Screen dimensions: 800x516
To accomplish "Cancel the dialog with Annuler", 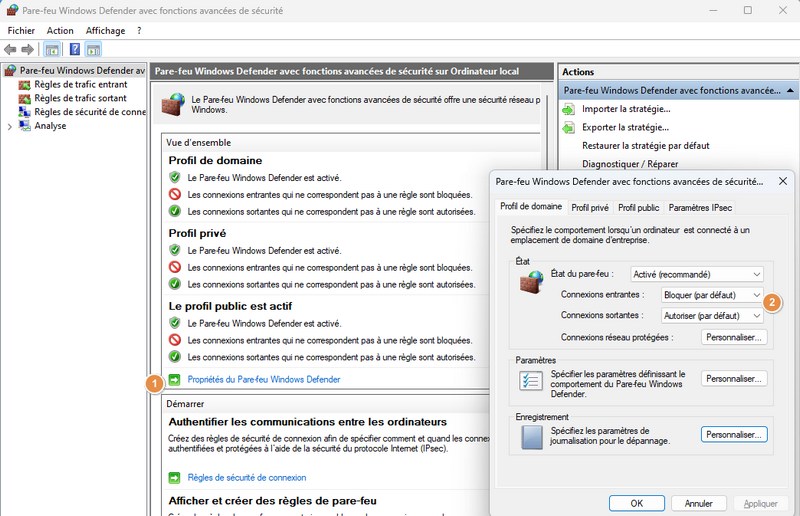I will point(698,503).
